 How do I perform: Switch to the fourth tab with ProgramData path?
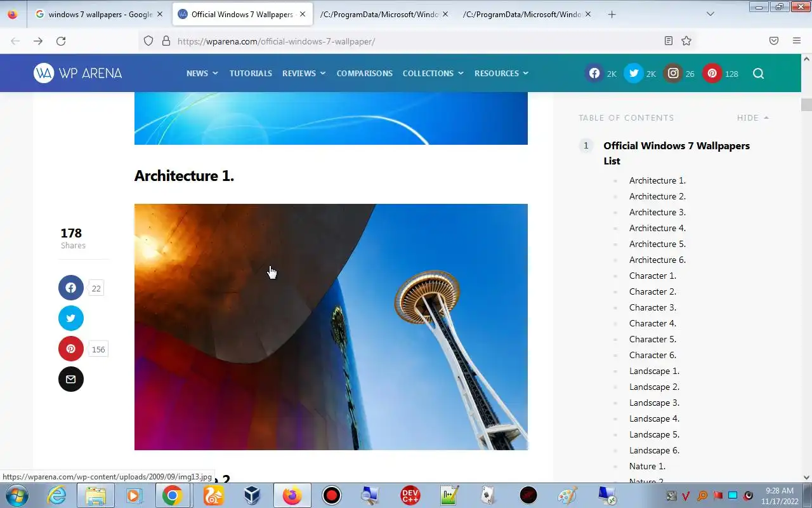pyautogui.click(x=527, y=14)
